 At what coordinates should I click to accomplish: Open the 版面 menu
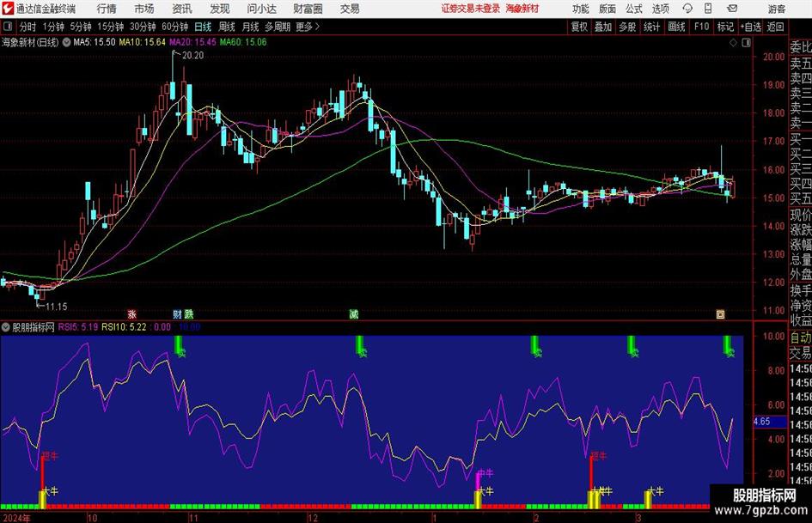(x=607, y=9)
